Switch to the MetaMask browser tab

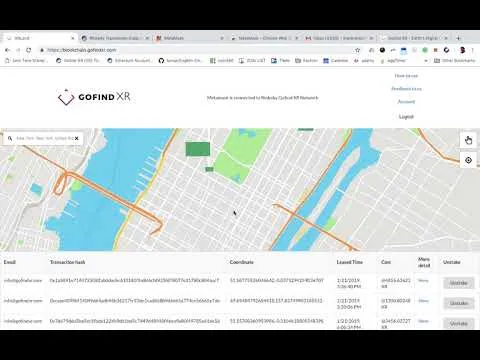coord(190,38)
